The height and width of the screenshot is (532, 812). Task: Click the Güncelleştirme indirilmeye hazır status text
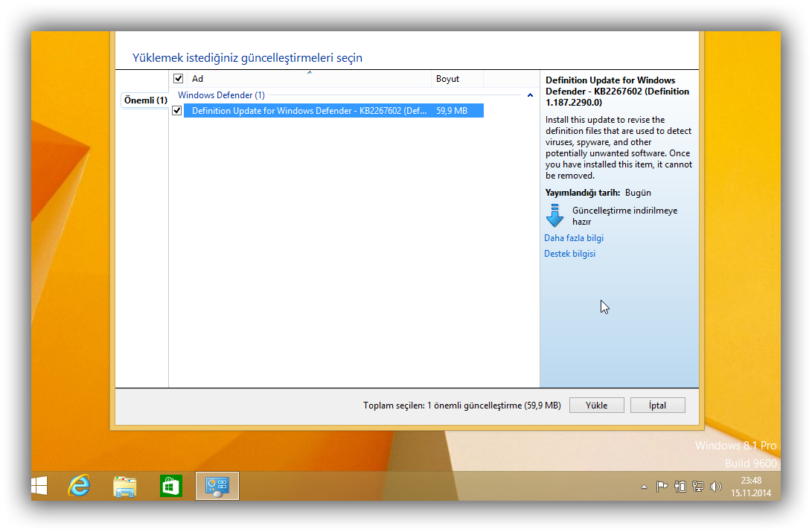click(x=624, y=216)
